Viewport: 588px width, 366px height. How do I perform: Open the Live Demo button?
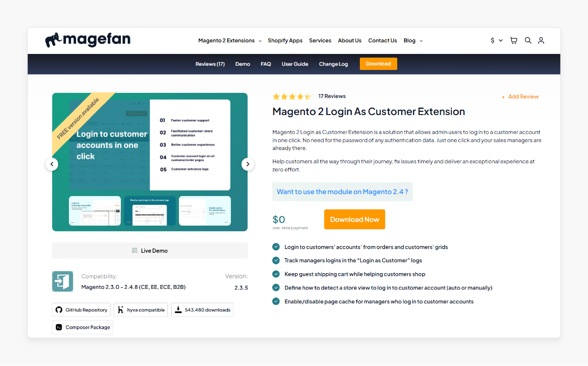coord(150,250)
